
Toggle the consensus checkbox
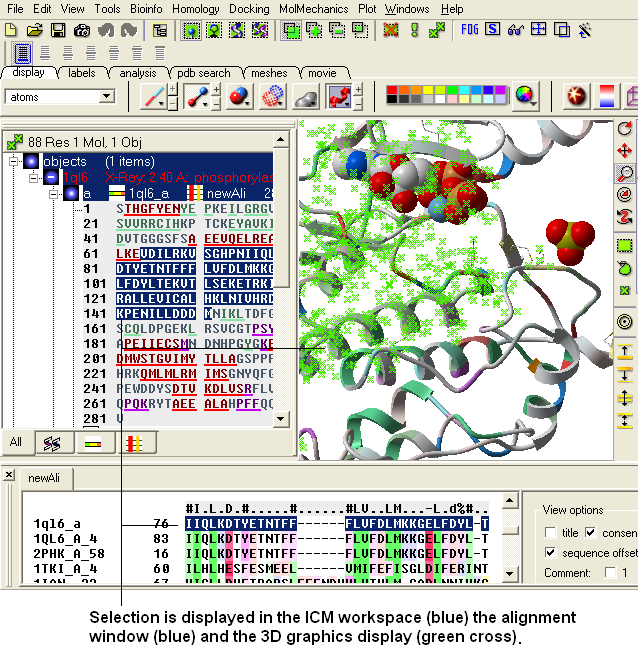(590, 532)
